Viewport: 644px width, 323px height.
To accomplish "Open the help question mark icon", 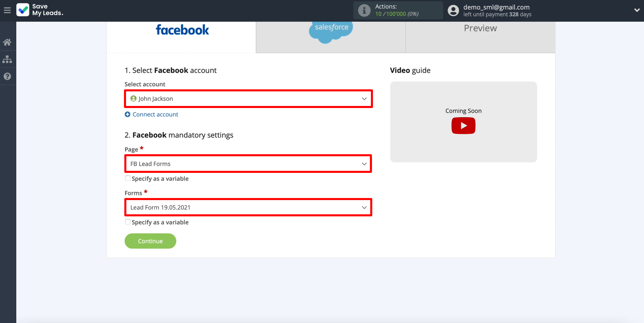I will tap(7, 76).
